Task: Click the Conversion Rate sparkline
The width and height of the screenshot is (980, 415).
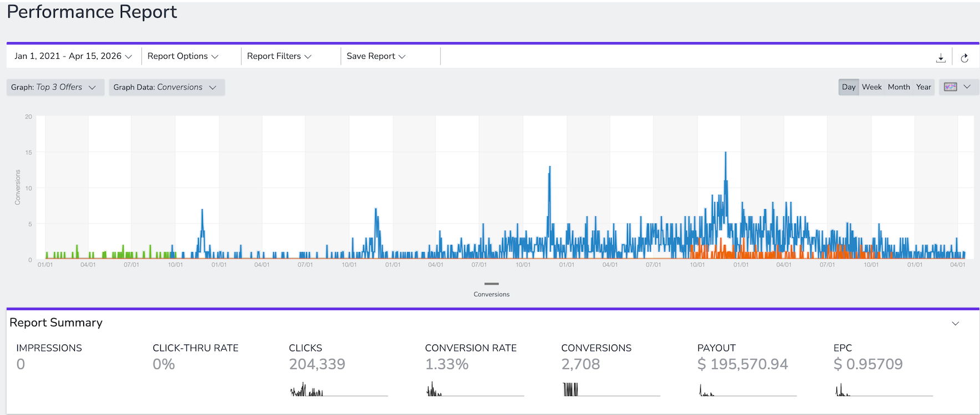Action: [x=474, y=389]
